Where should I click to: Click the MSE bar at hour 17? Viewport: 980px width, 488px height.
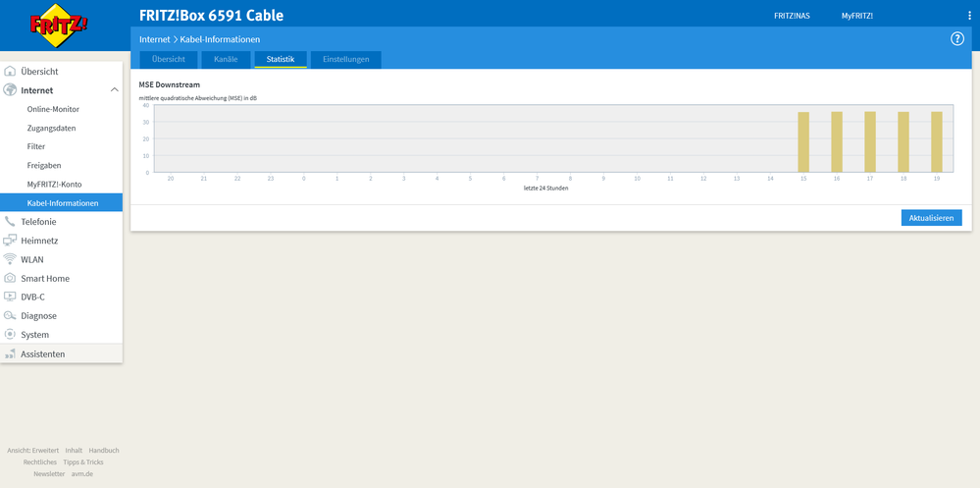870,142
